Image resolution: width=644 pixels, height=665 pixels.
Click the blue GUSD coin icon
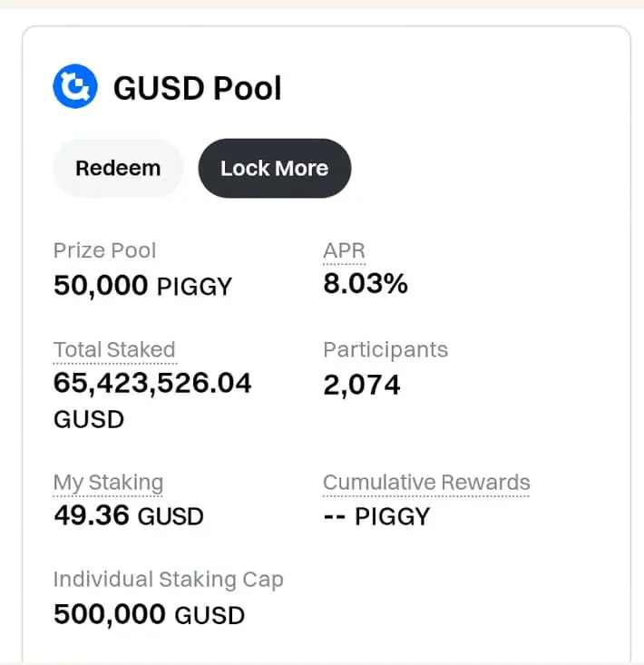point(75,87)
